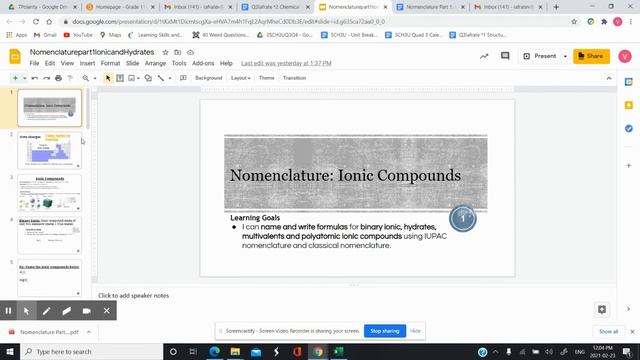Open the Slide menu
The image size is (640, 360).
click(x=132, y=63)
